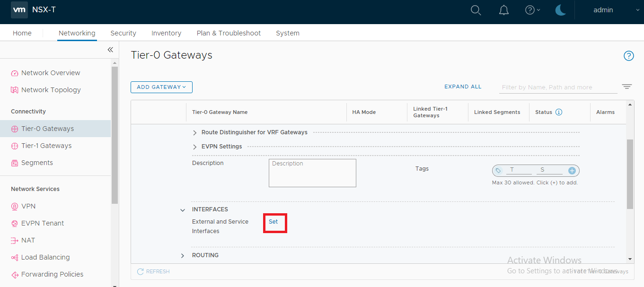Image resolution: width=644 pixels, height=287 pixels.
Task: Select the Networking tab
Action: 77,33
